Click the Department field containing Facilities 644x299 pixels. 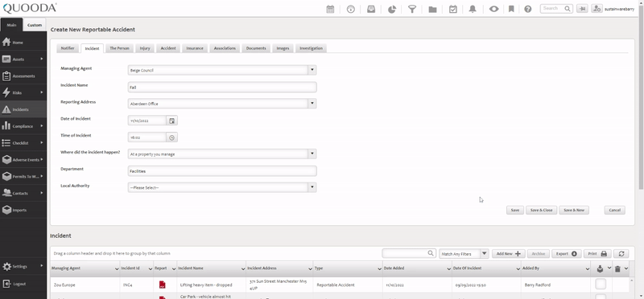click(x=222, y=171)
